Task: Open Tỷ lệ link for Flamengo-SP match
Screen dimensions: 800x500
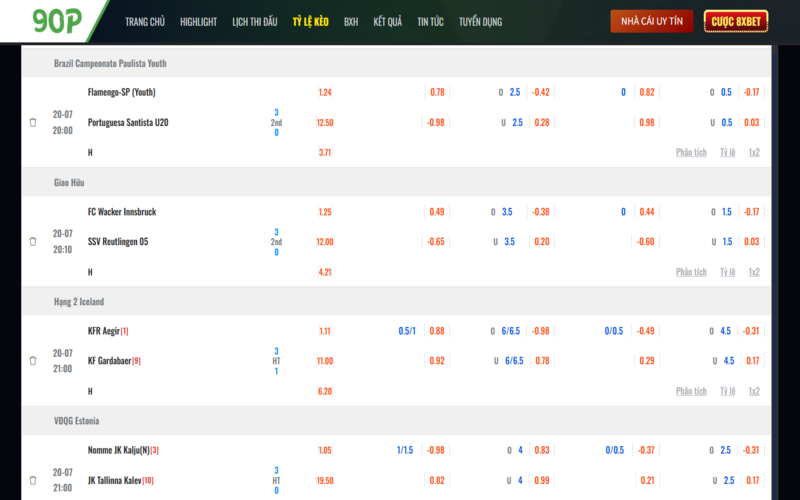Action: [728, 152]
